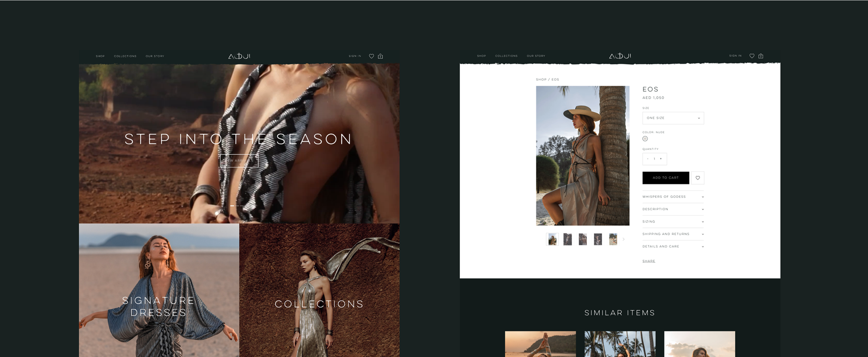Expand the Sizing section
The image size is (868, 357).
673,221
